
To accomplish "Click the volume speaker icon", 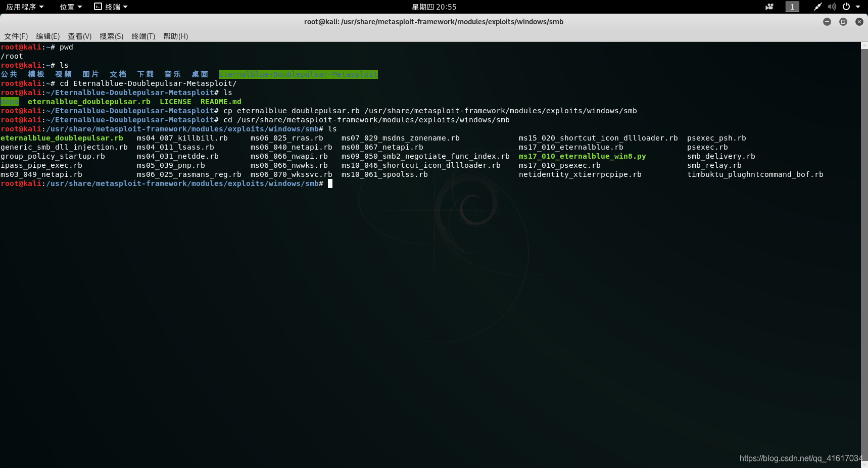I will click(x=832, y=7).
